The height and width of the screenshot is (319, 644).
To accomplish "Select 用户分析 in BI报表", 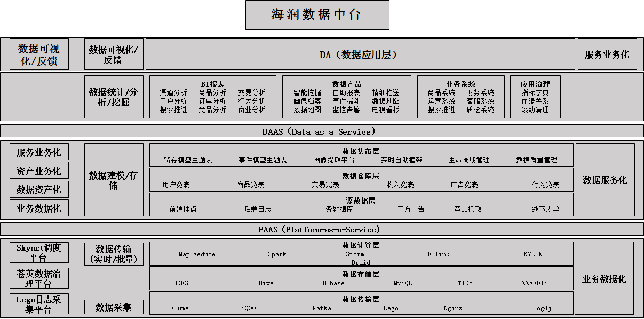I will pos(173,101).
